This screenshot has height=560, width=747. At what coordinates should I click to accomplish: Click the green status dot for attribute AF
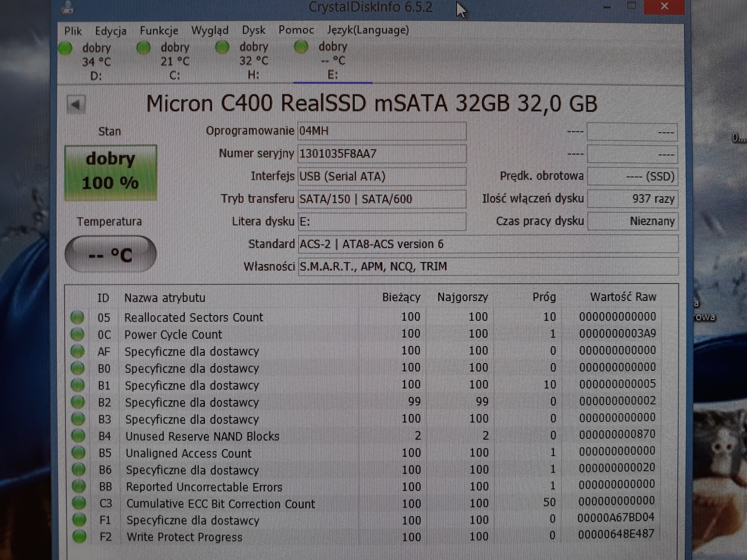point(78,351)
